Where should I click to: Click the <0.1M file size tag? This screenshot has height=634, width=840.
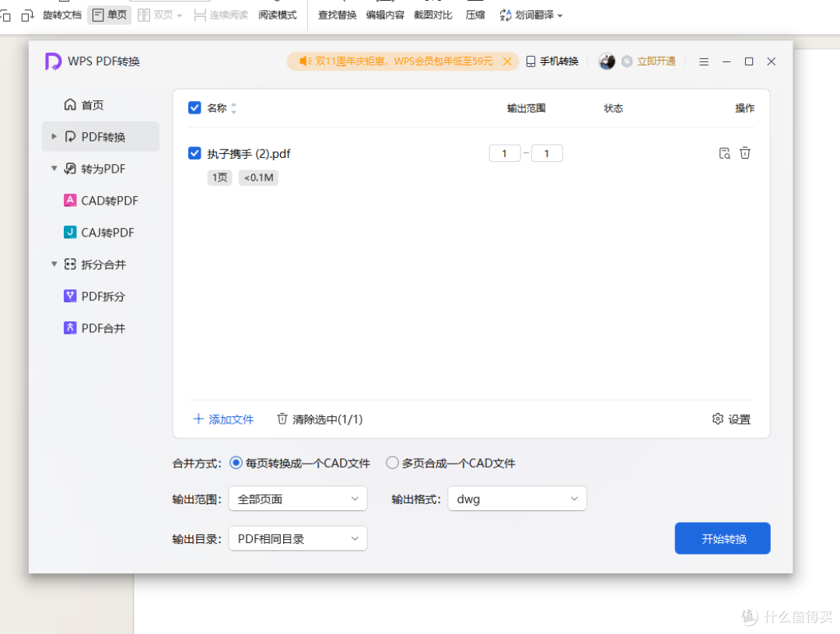tap(258, 177)
